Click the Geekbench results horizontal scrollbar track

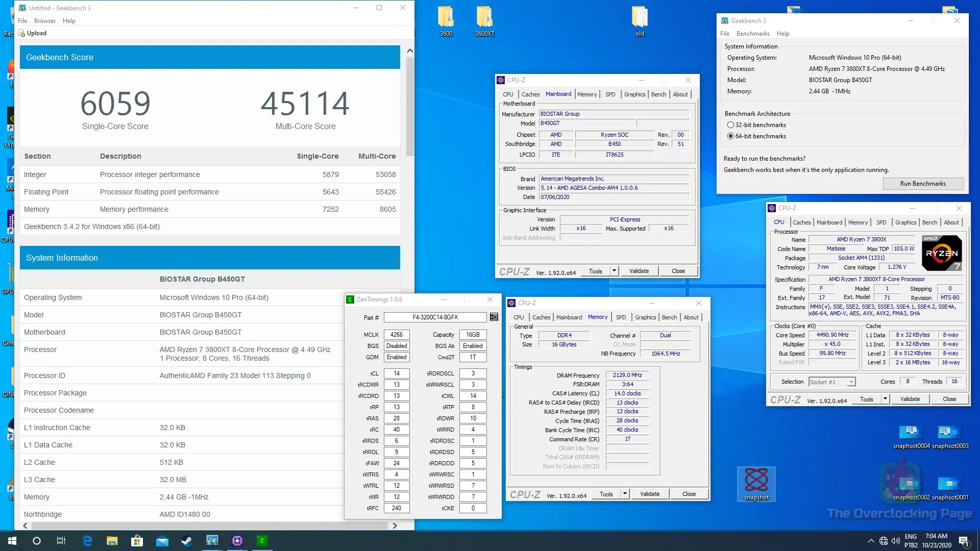(x=209, y=525)
